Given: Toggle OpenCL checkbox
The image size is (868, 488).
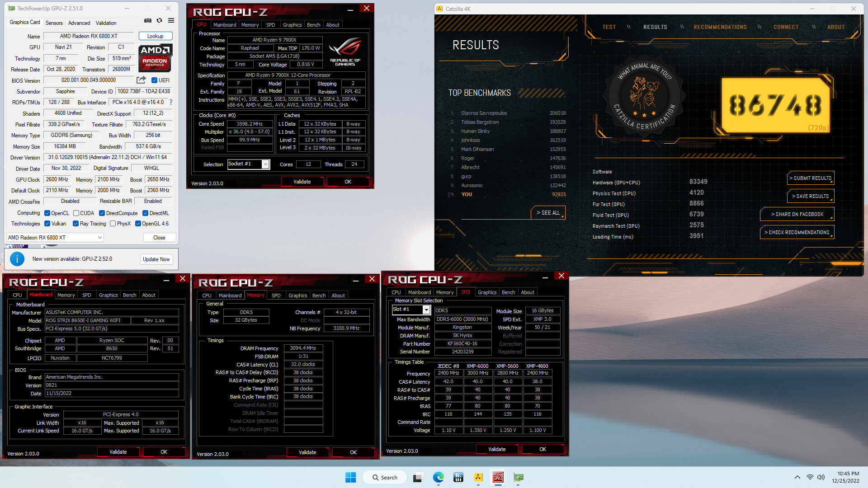Looking at the screenshot, I should coord(47,213).
